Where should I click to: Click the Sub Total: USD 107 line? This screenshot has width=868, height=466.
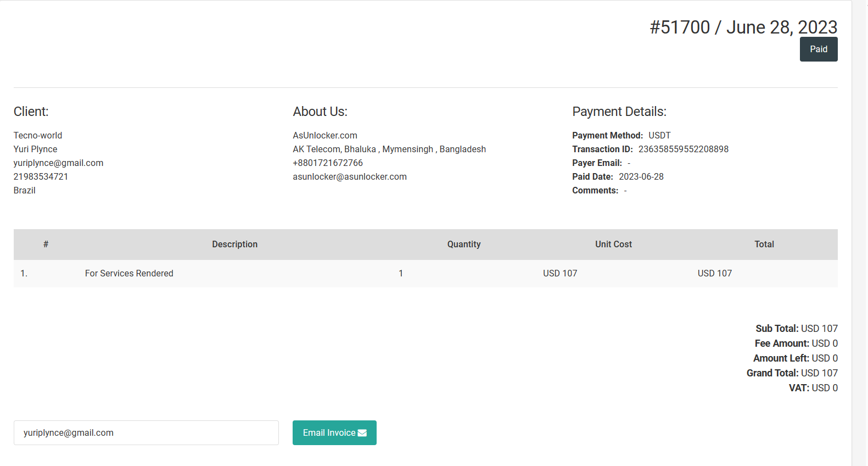click(797, 328)
